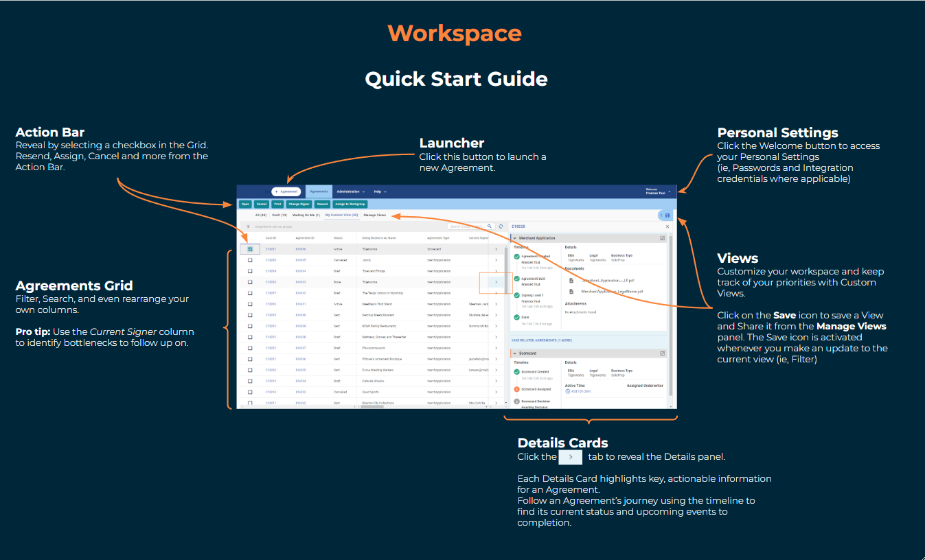Check the Jandy Cancelled row checkbox

click(250, 260)
